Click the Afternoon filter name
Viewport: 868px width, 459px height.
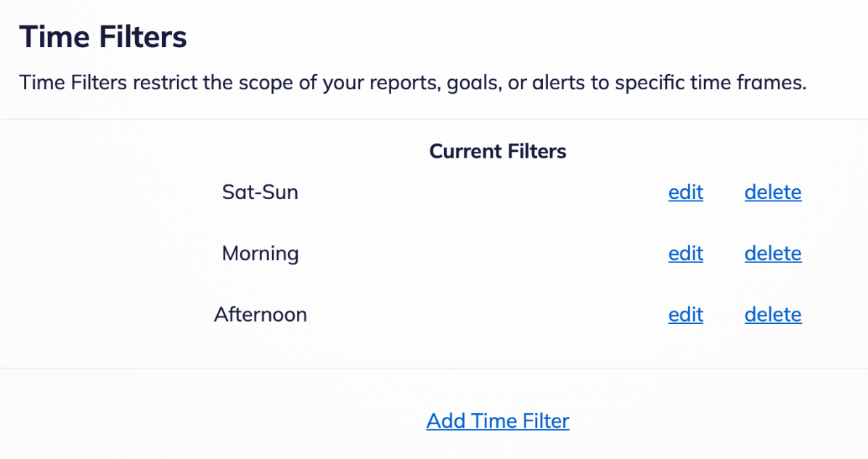(260, 314)
